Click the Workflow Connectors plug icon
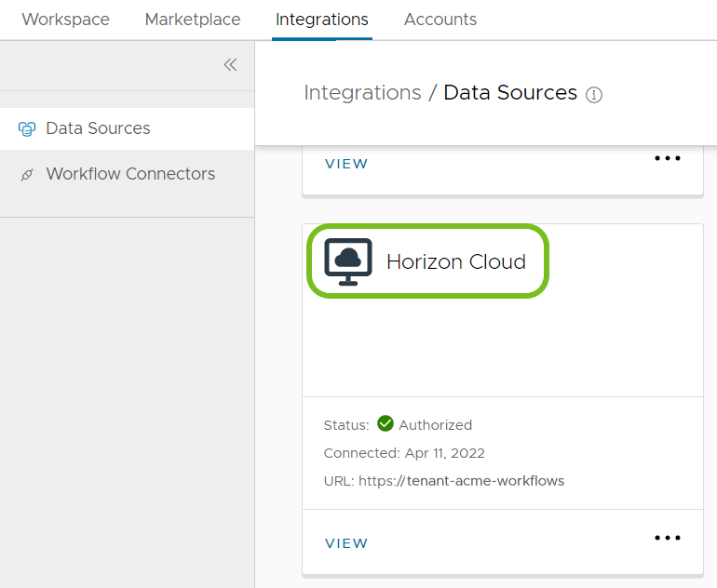Image resolution: width=717 pixels, height=588 pixels. pyautogui.click(x=27, y=175)
